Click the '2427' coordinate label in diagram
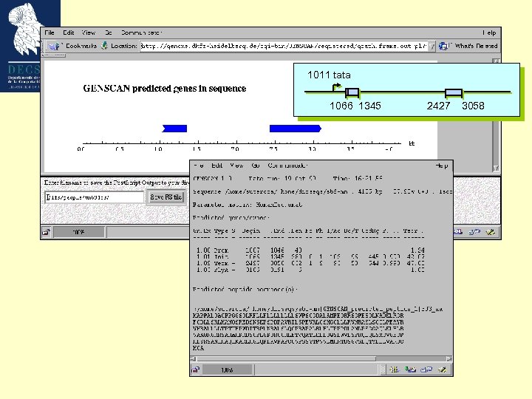The height and width of the screenshot is (399, 532). pyautogui.click(x=438, y=106)
